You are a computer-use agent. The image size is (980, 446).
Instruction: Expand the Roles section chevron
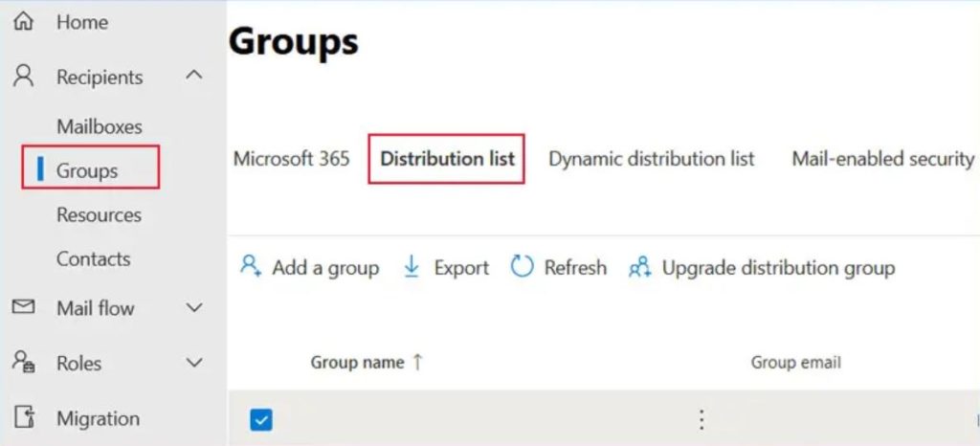pos(194,363)
